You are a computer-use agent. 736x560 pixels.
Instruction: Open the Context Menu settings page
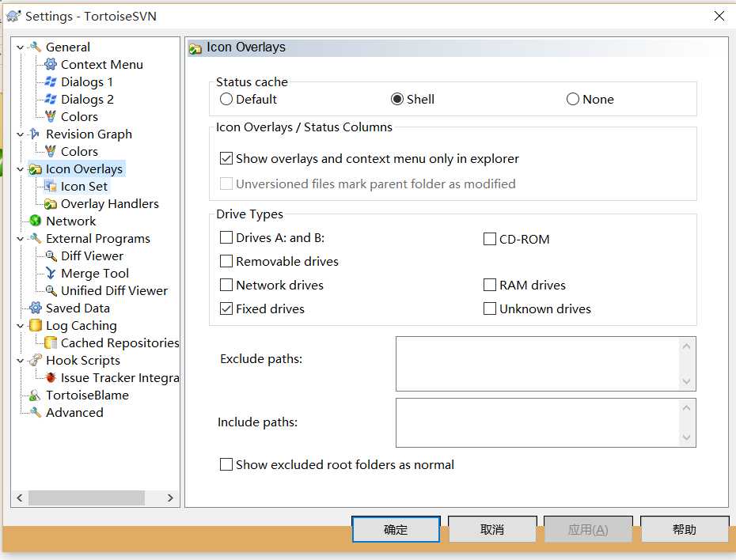click(102, 64)
